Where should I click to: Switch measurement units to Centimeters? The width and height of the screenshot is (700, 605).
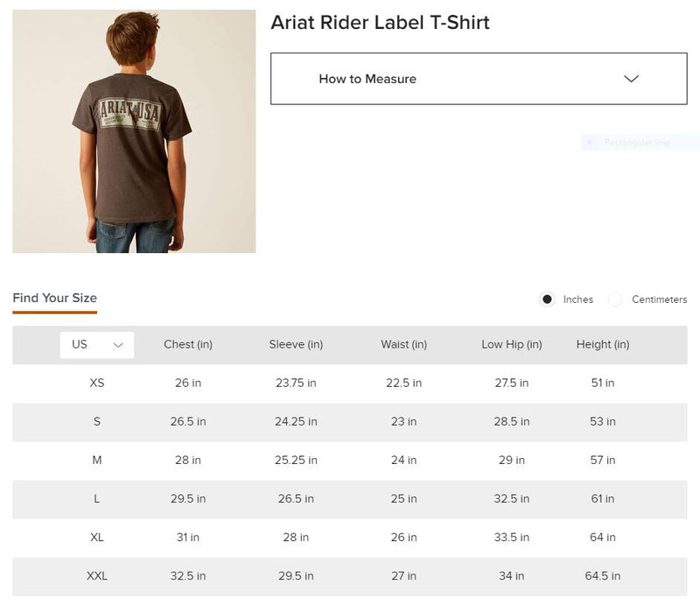click(x=616, y=299)
